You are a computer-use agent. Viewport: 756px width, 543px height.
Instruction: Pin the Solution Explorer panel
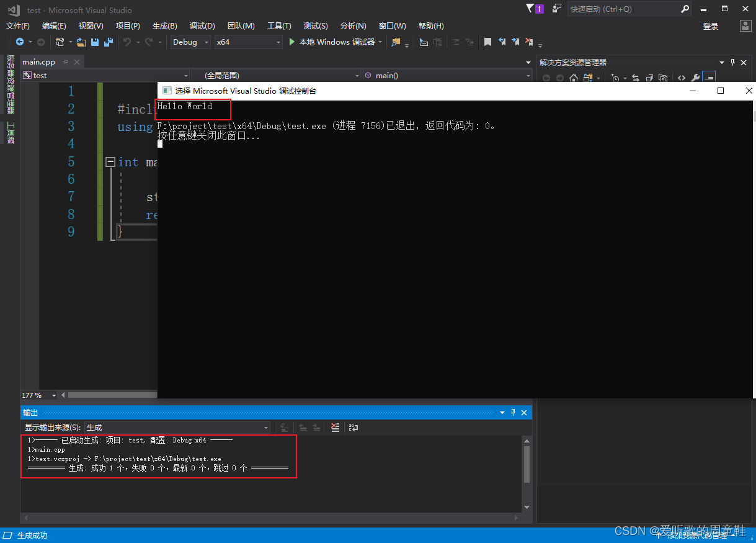[x=732, y=63]
